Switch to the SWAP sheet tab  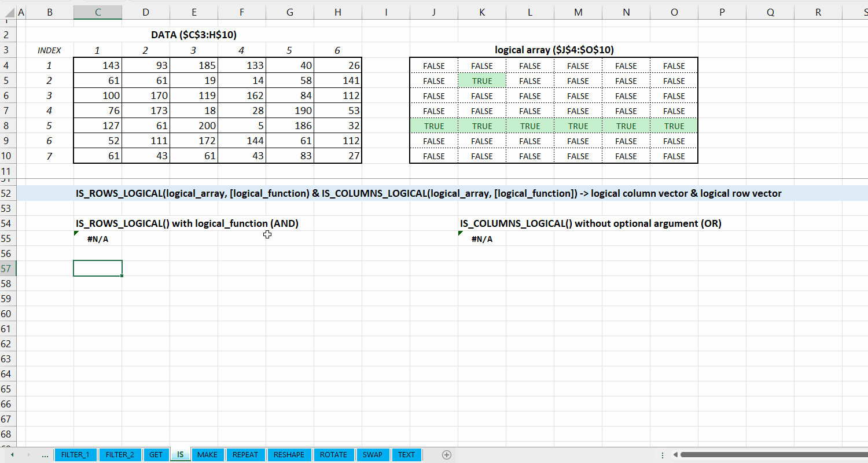[373, 455]
